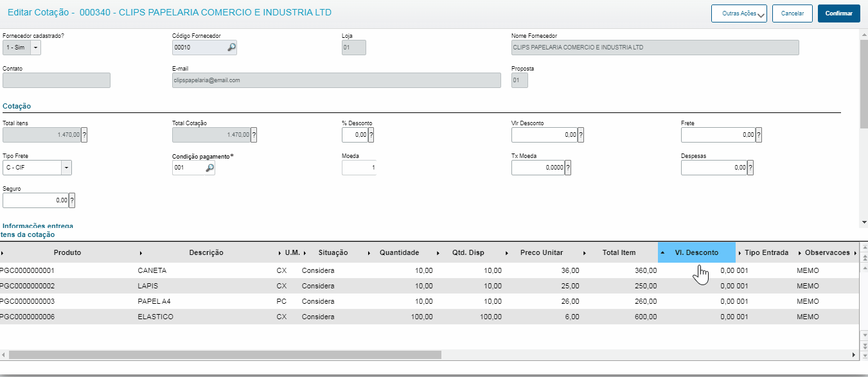Sort grid by Preco Unitar column
Viewport: 868px width, 377px height.
542,252
